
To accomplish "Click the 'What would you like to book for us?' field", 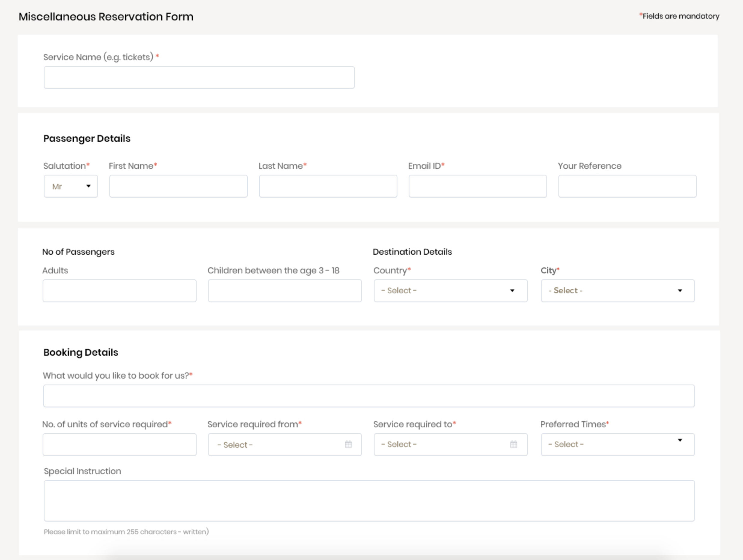I will pyautogui.click(x=369, y=395).
